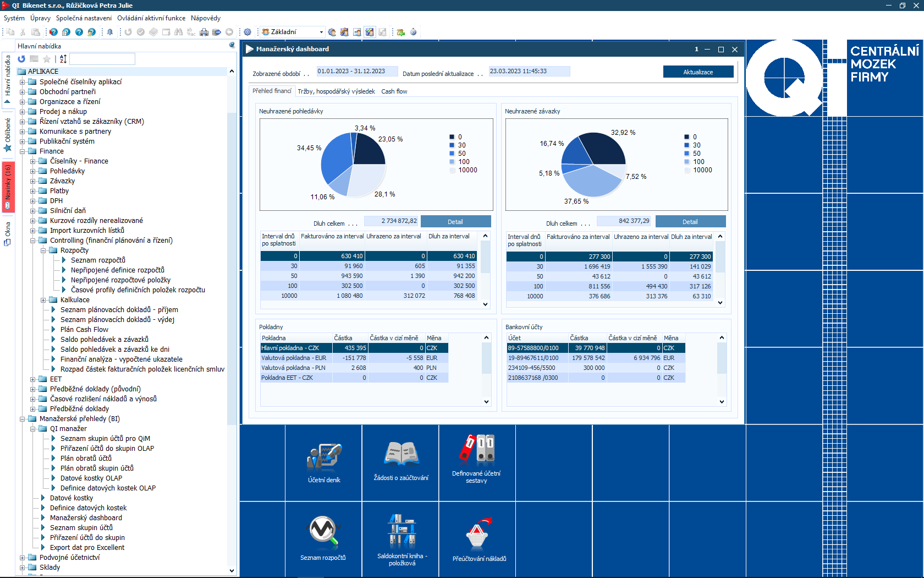Click the binoculars search icon
The height and width of the screenshot is (578, 924).
[x=178, y=32]
